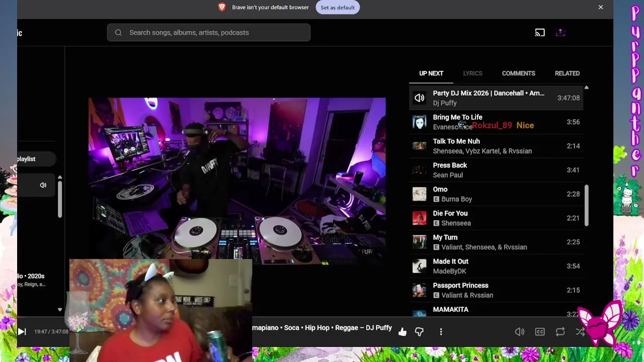Click the Bring Me To Life thumbnail

(420, 122)
